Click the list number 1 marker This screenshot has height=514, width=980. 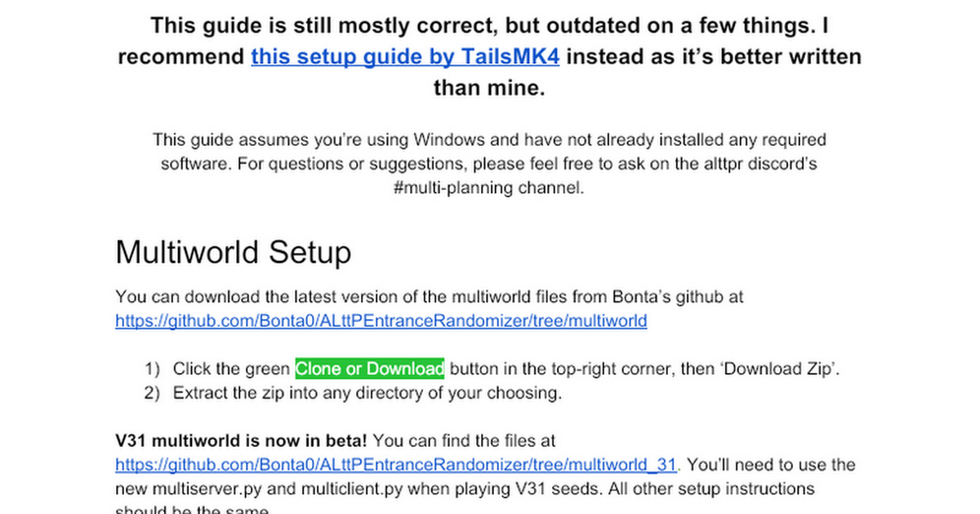point(151,369)
